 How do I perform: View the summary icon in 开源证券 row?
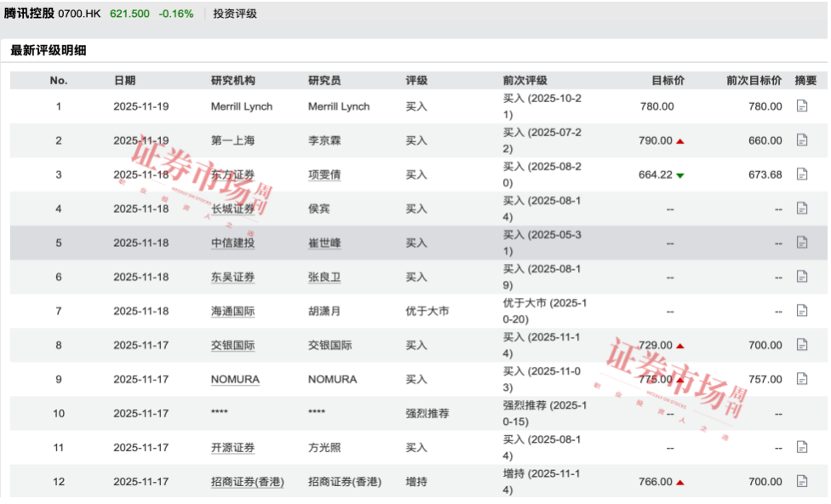pos(800,447)
